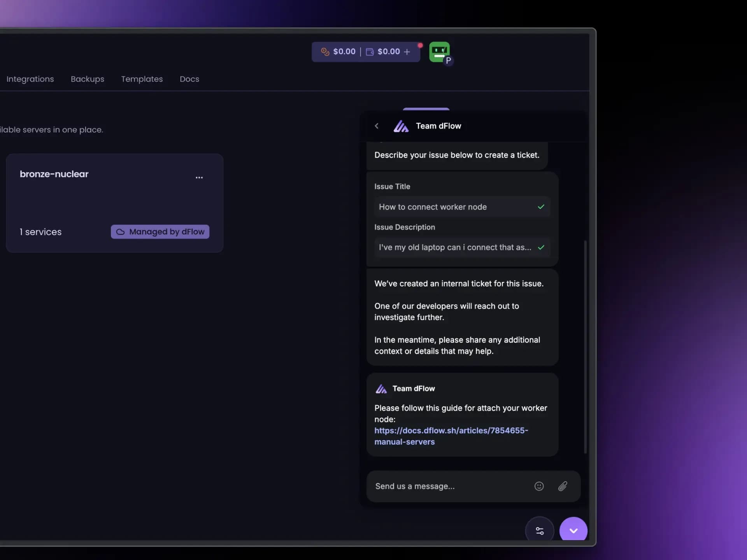Switch to the Backups tab
747x560 pixels.
coord(88,79)
